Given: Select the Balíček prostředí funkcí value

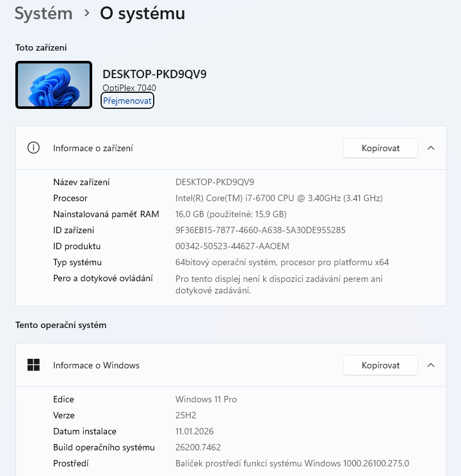Looking at the screenshot, I should pos(292,464).
